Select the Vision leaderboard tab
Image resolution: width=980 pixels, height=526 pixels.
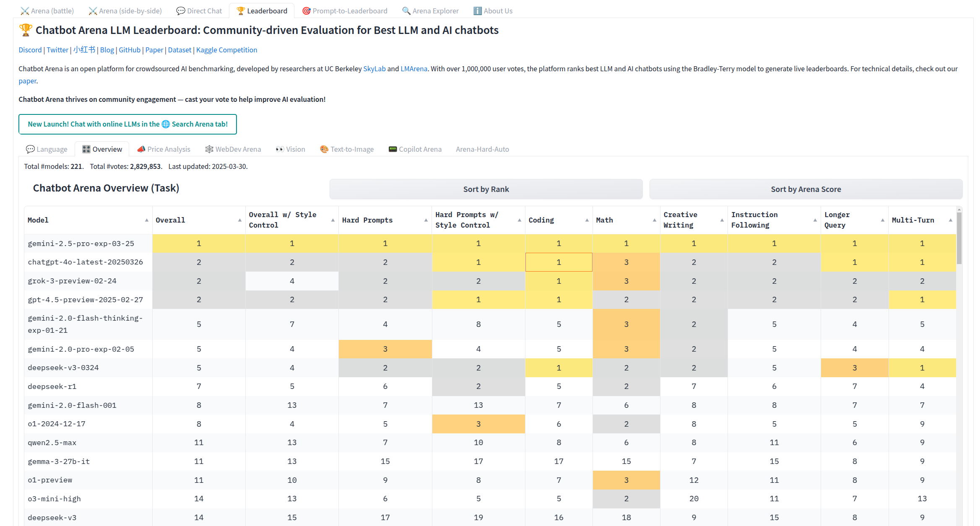(x=290, y=149)
